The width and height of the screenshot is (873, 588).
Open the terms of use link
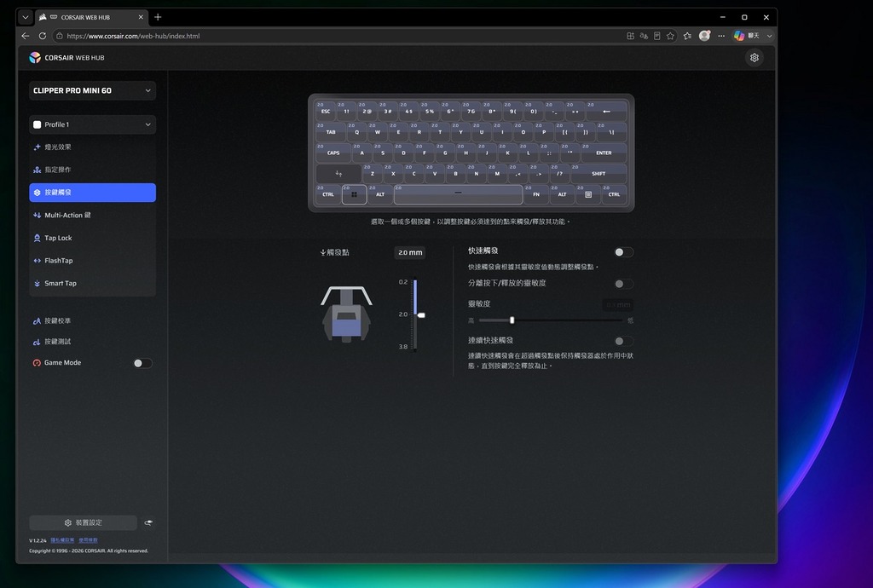point(88,540)
